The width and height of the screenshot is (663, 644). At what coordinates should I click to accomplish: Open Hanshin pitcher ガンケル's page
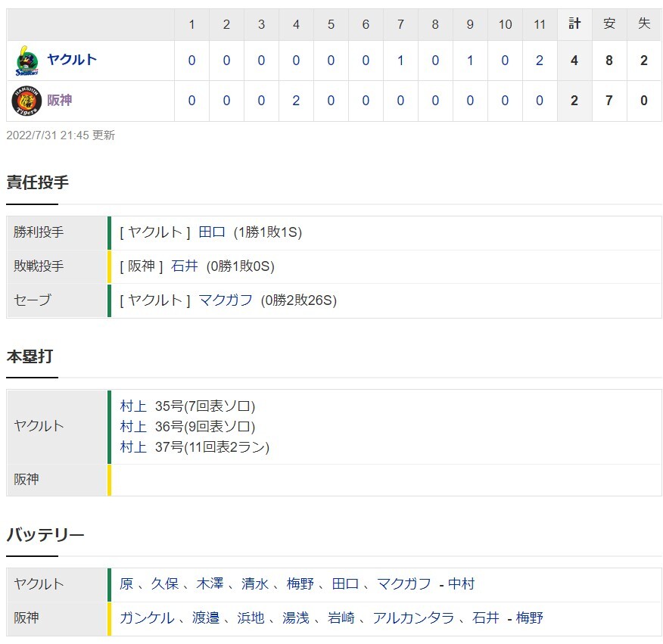click(147, 618)
